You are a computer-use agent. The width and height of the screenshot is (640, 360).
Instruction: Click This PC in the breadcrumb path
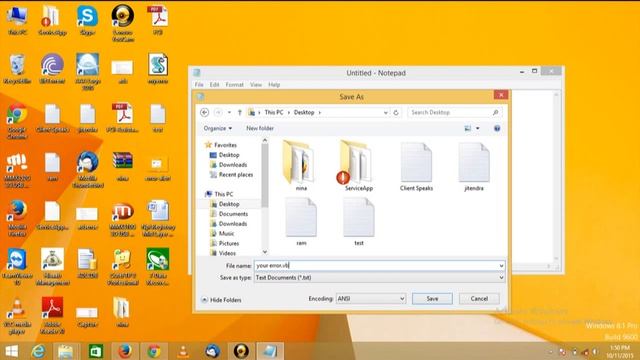[273, 112]
